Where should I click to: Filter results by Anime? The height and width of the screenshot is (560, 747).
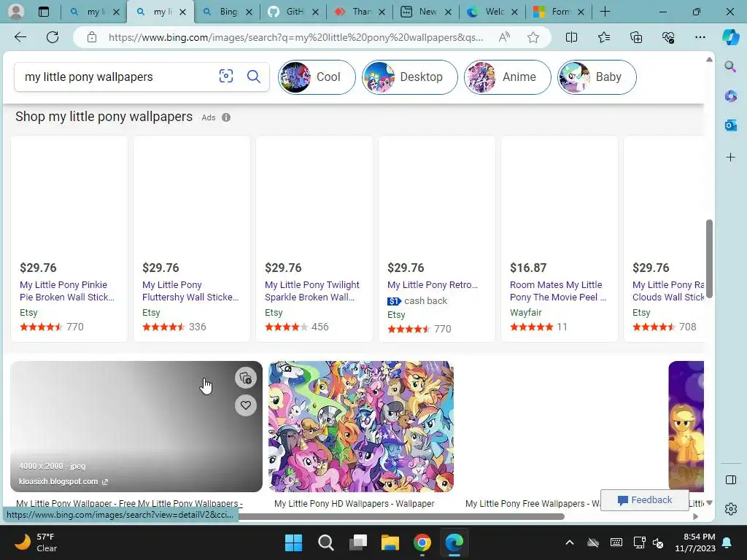(508, 77)
